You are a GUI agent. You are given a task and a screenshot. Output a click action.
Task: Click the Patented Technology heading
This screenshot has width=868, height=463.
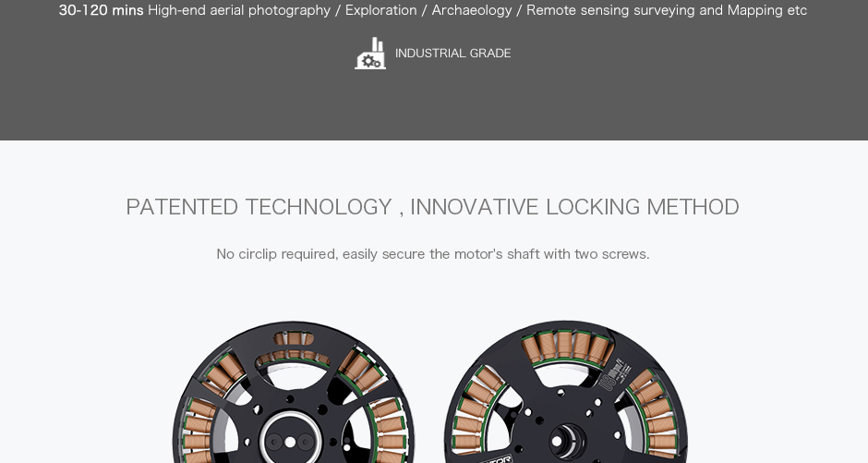(259, 207)
